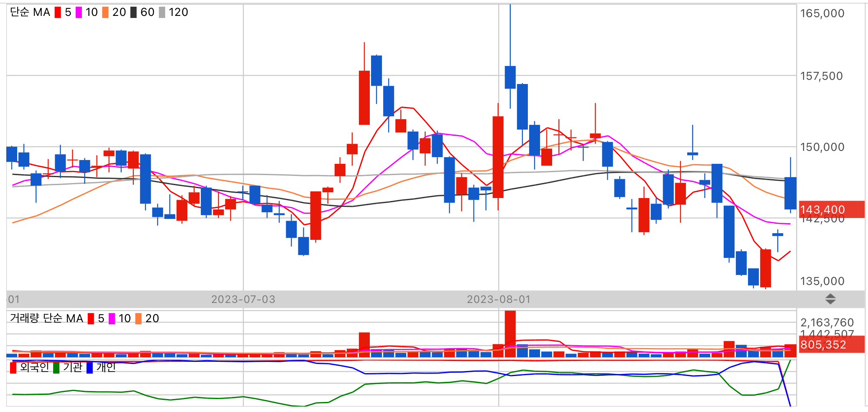Click the 외국인 investor label
Viewport: 868px width, 412px height.
tap(34, 367)
